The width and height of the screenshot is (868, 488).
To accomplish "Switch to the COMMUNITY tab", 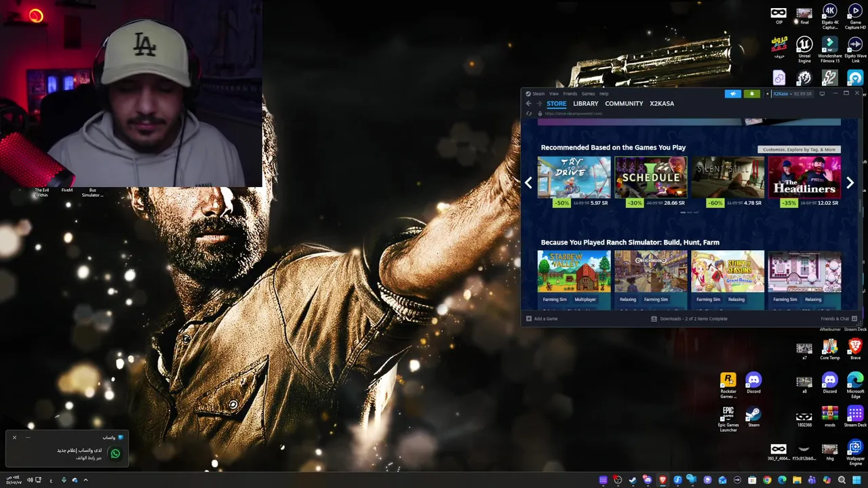I will click(x=624, y=104).
